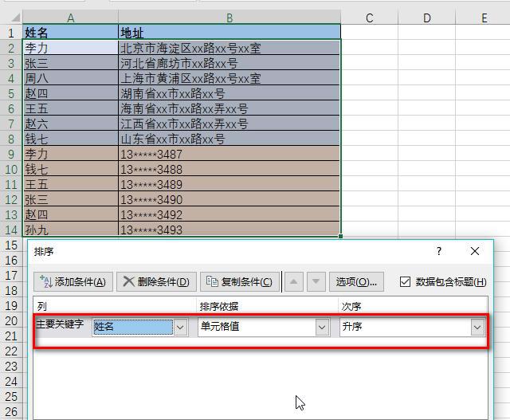Click cell 13*****3490
Image resolution: width=510 pixels, height=420 pixels.
pyautogui.click(x=229, y=199)
